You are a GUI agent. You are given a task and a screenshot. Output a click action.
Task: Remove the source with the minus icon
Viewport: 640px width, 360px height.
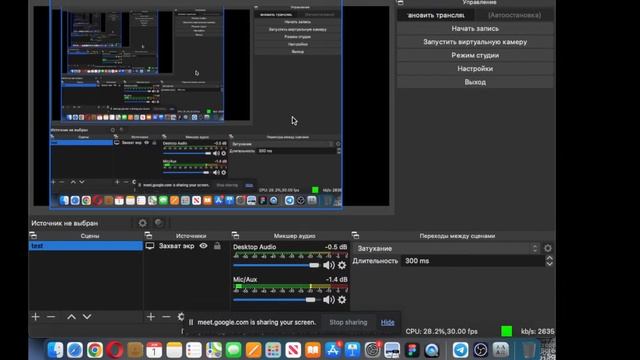click(166, 317)
